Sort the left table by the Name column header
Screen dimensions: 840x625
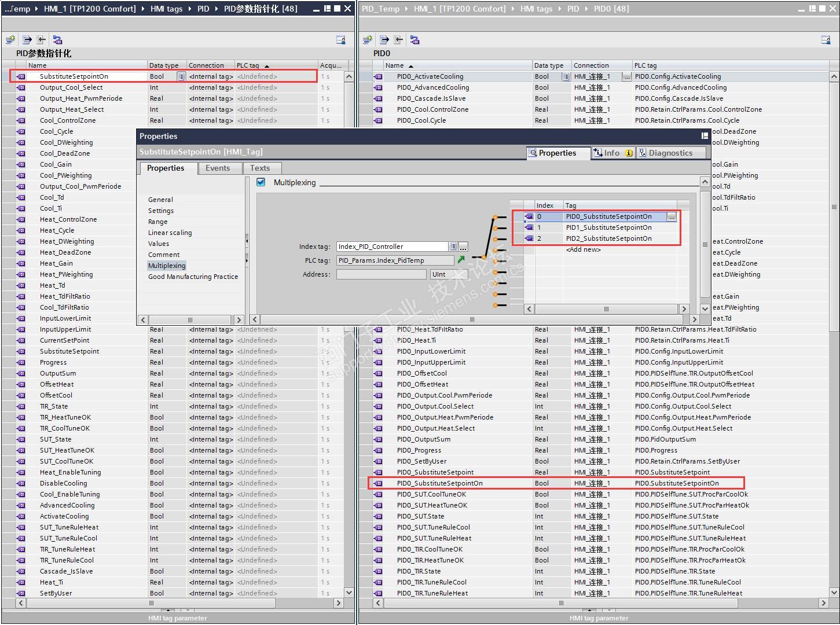point(38,65)
